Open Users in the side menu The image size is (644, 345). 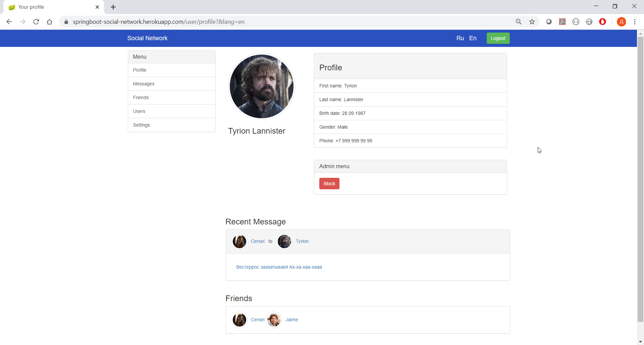point(172,111)
